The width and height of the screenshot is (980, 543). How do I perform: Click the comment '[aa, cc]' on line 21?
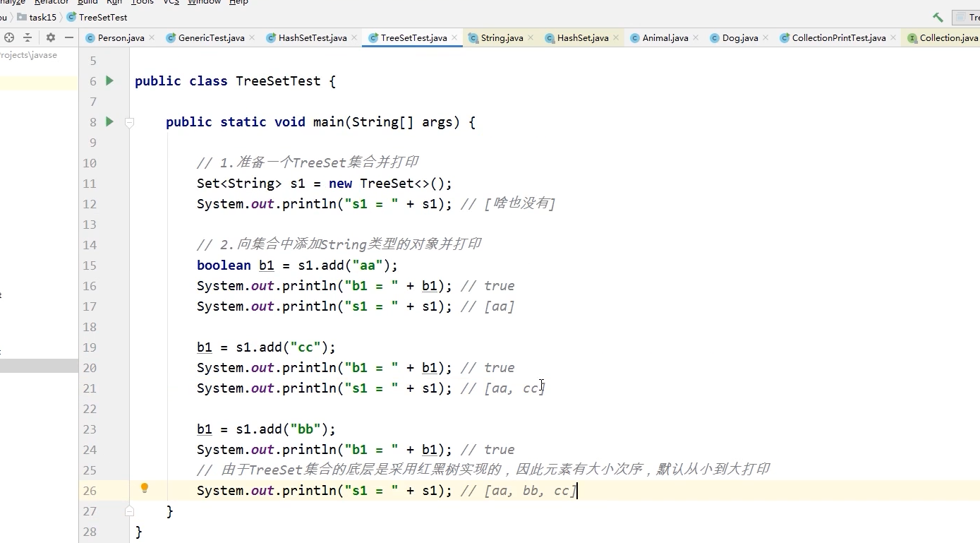pos(514,388)
